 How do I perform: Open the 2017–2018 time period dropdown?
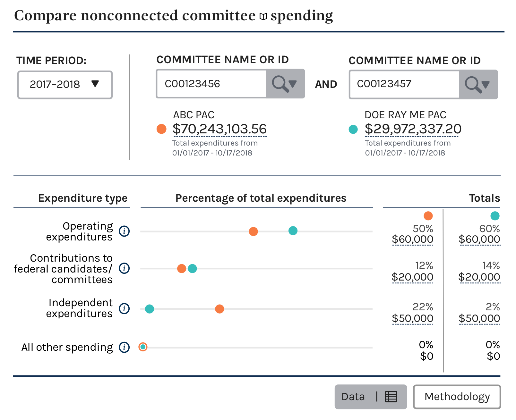pos(65,85)
